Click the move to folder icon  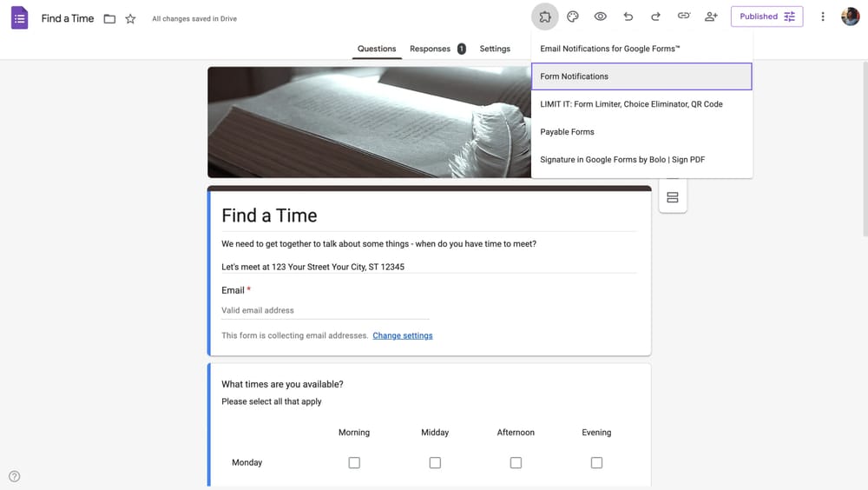tap(109, 18)
